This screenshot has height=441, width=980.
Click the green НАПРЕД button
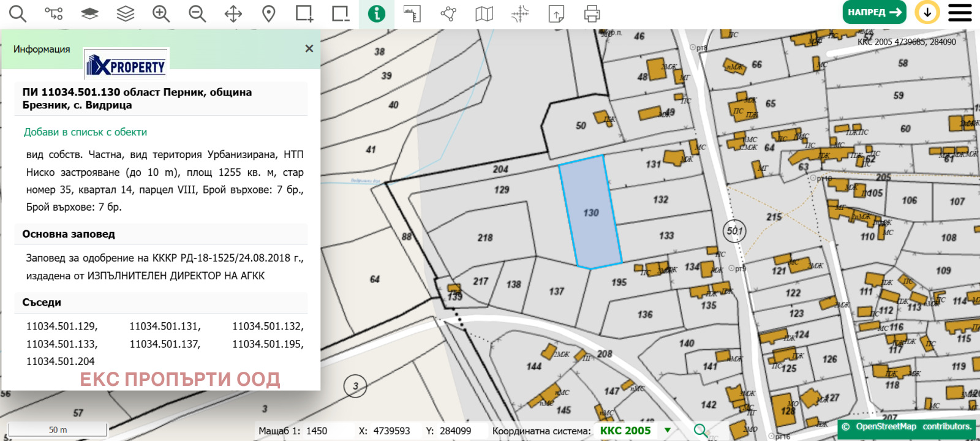pyautogui.click(x=875, y=12)
